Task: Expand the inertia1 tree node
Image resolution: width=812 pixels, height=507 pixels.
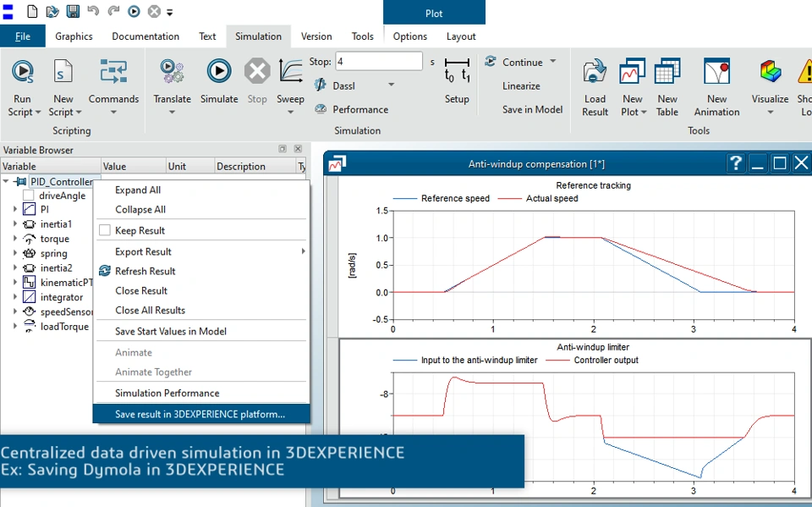Action: (15, 224)
